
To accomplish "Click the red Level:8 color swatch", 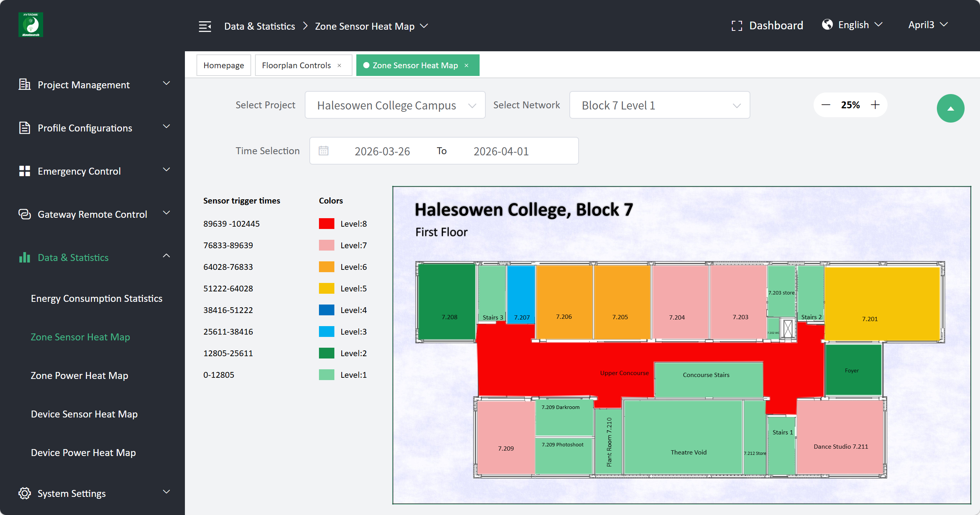I will click(327, 224).
